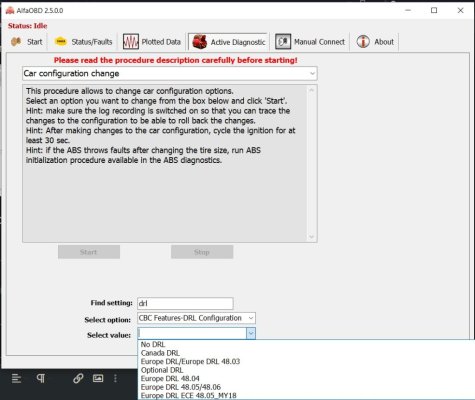The height and width of the screenshot is (400, 475).
Task: Open the three-dot more options menu
Action: click(x=115, y=378)
